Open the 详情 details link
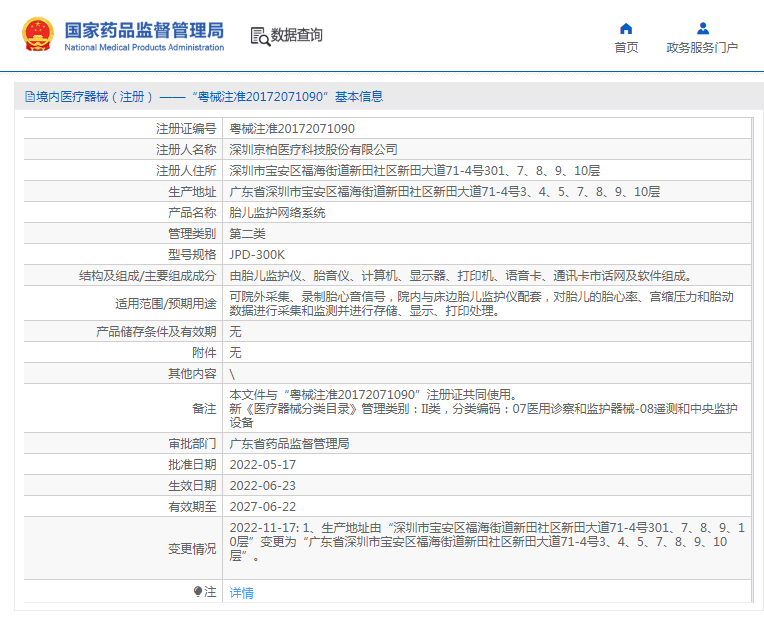Screen dimensions: 764x617 (241, 593)
